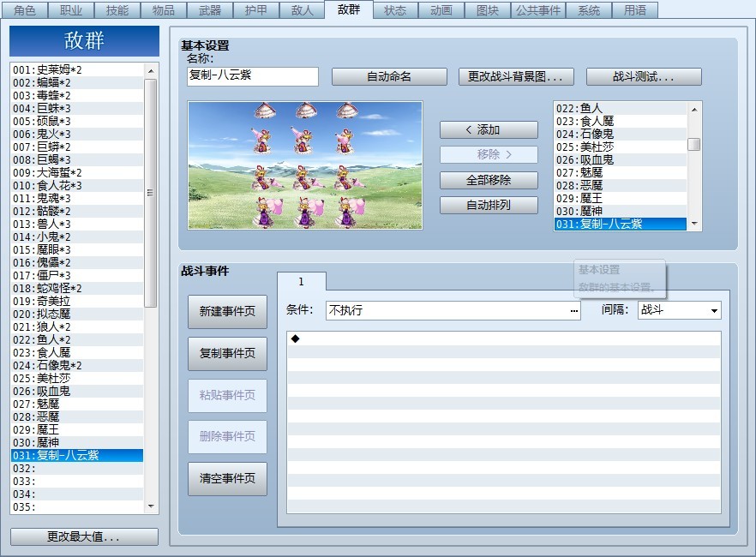The width and height of the screenshot is (756, 557).
Task: Open condition editor via ellipsis button
Action: pyautogui.click(x=573, y=311)
